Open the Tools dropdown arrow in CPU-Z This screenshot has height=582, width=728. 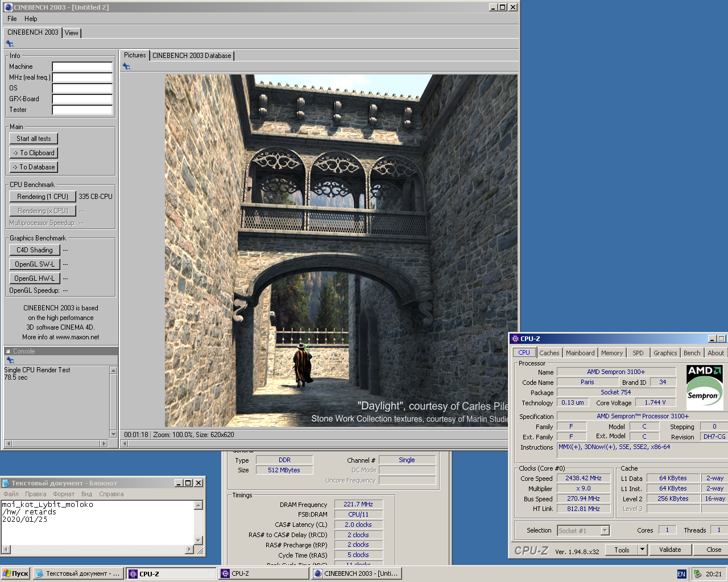click(x=642, y=550)
